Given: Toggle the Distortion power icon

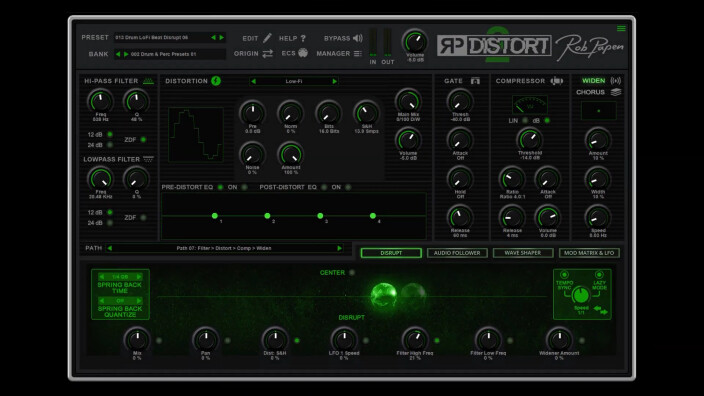Looking at the screenshot, I should [x=216, y=81].
